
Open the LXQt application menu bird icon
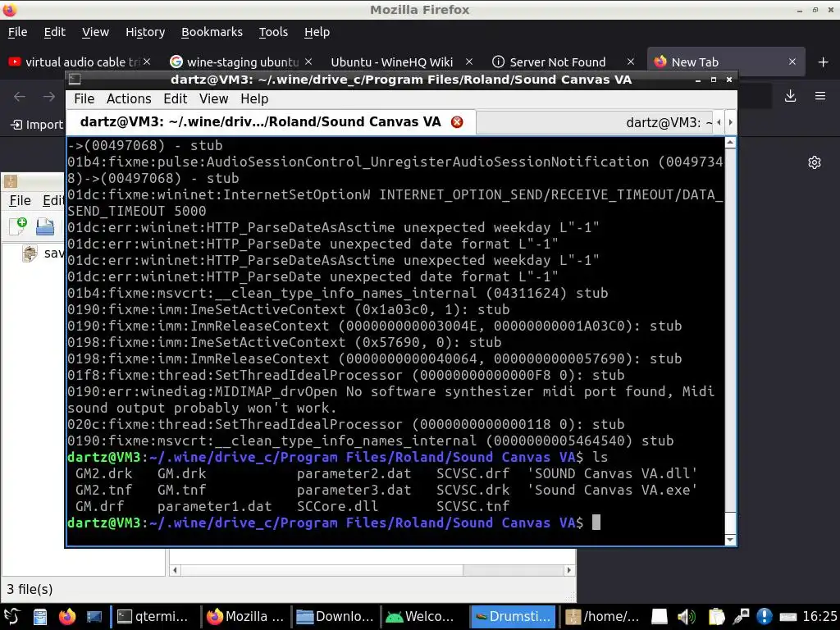click(x=11, y=617)
